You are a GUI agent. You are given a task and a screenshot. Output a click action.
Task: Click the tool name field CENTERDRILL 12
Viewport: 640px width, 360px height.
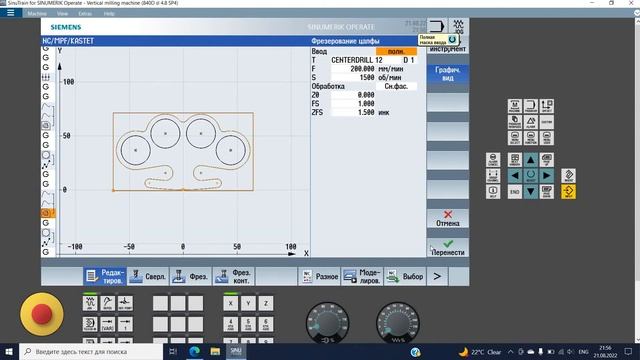(x=357, y=60)
